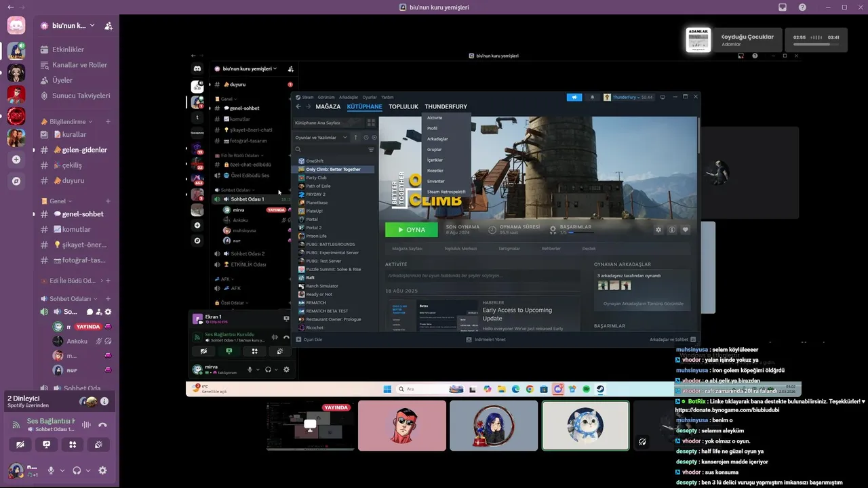
Task: Click Steam library filter icon
Action: pos(371,149)
